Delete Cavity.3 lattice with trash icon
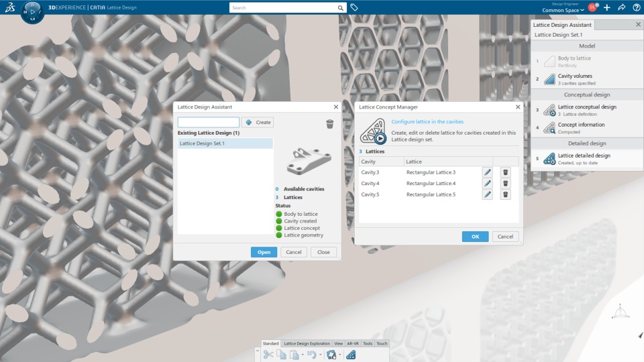The width and height of the screenshot is (644, 362). click(x=506, y=172)
